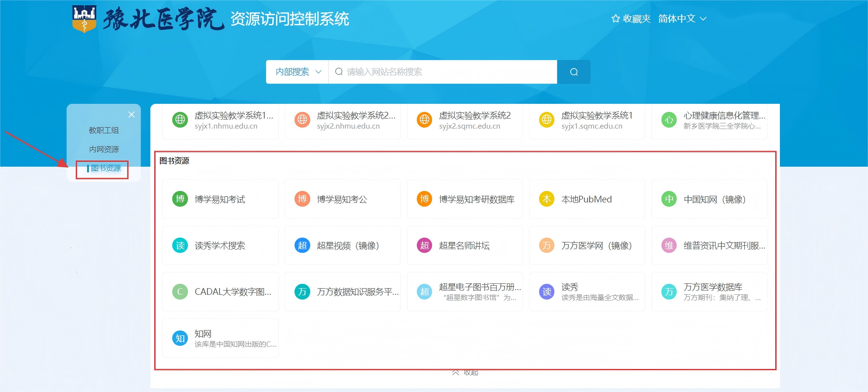Open the 简体中文 language dropdown
Image resolution: width=868 pixels, height=392 pixels.
(682, 19)
